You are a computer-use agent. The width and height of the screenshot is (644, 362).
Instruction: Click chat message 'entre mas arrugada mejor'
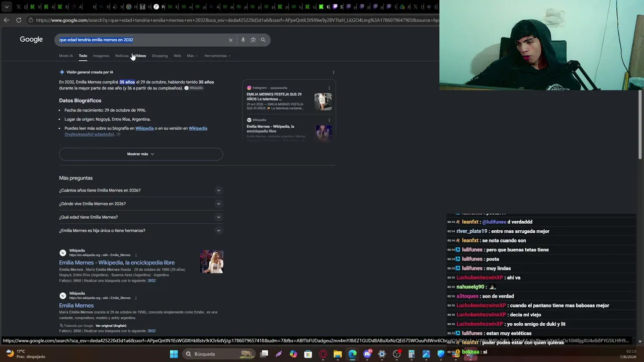[x=520, y=231]
